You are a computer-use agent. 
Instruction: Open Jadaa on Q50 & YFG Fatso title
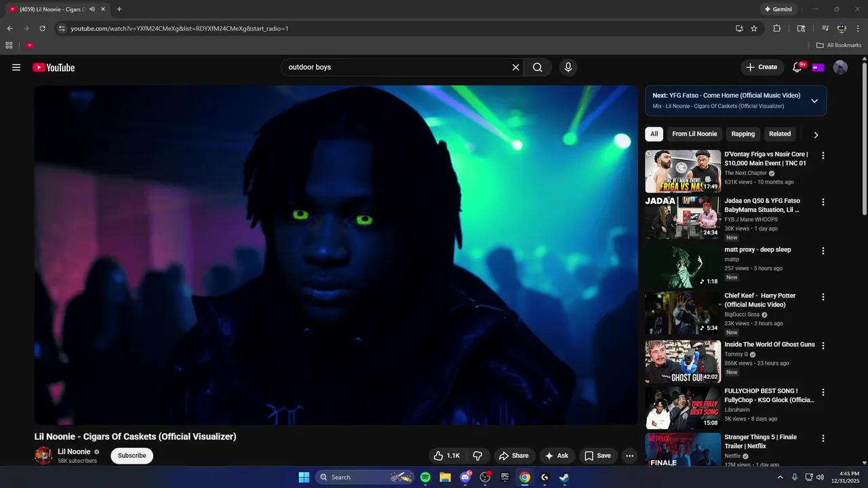[x=762, y=205]
